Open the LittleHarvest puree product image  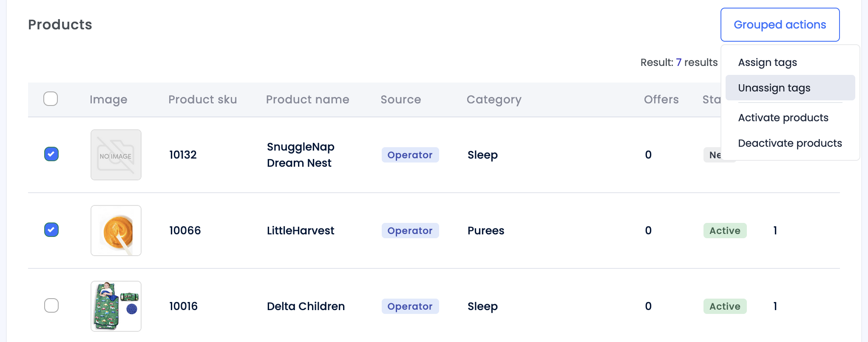point(116,230)
